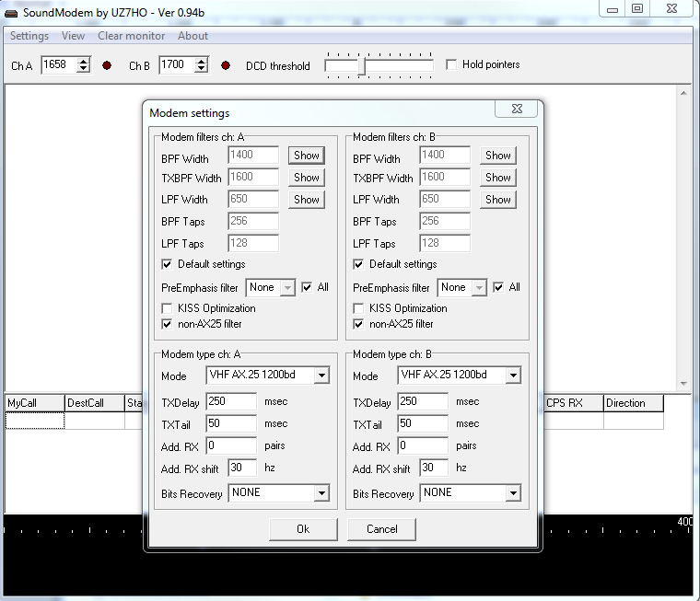This screenshot has height=601, width=700.
Task: Click the DestCall column header
Action: click(95, 403)
